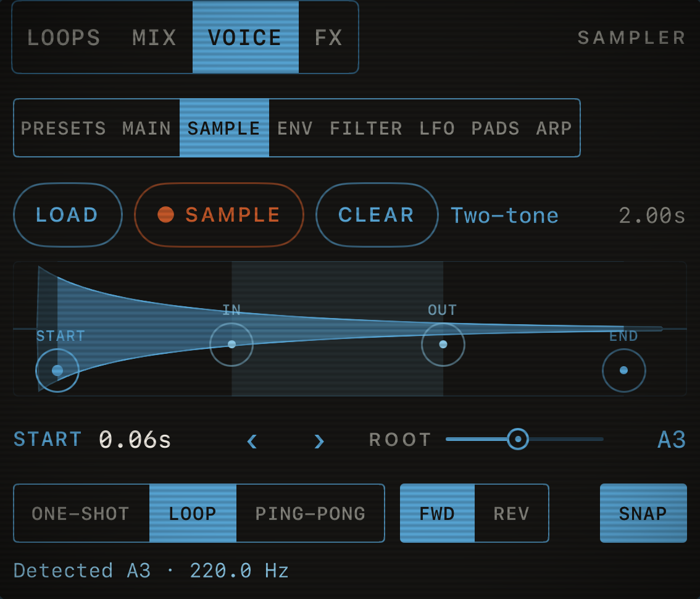Nudge start earlier with left chevron

coord(252,442)
